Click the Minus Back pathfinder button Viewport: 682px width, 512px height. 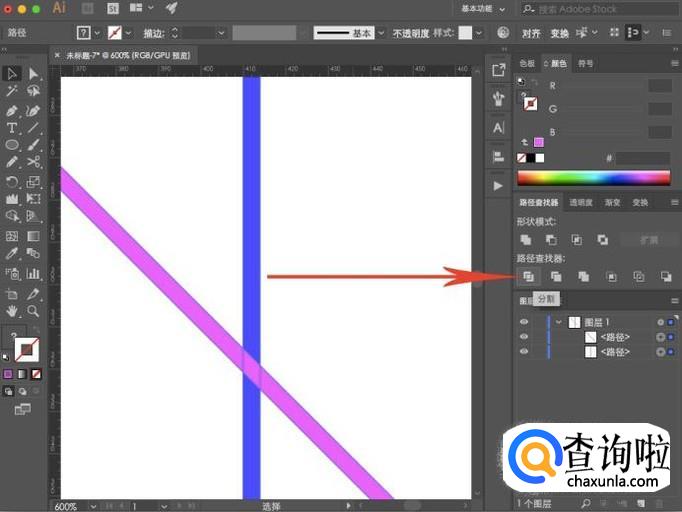[x=666, y=277]
